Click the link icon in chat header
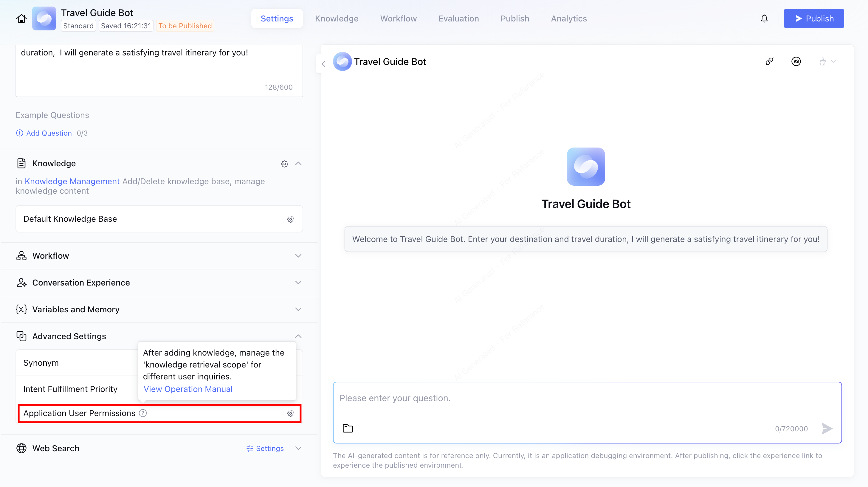 coord(769,61)
